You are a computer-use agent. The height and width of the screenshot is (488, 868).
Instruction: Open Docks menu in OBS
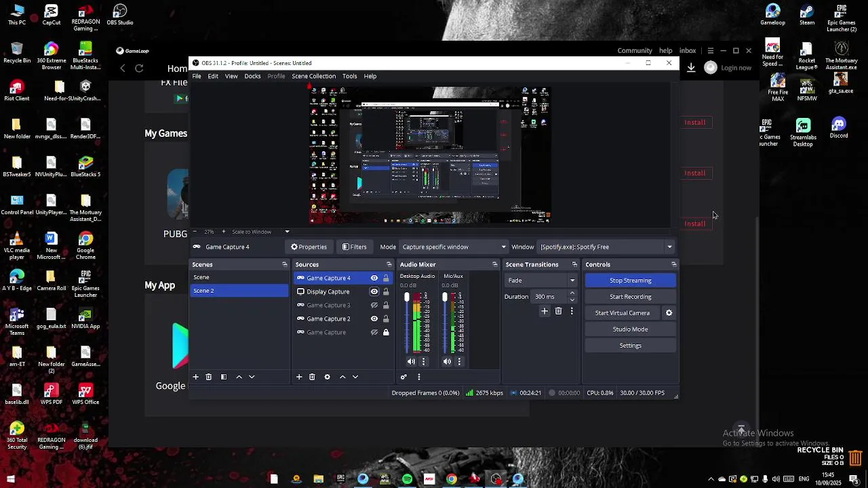252,76
